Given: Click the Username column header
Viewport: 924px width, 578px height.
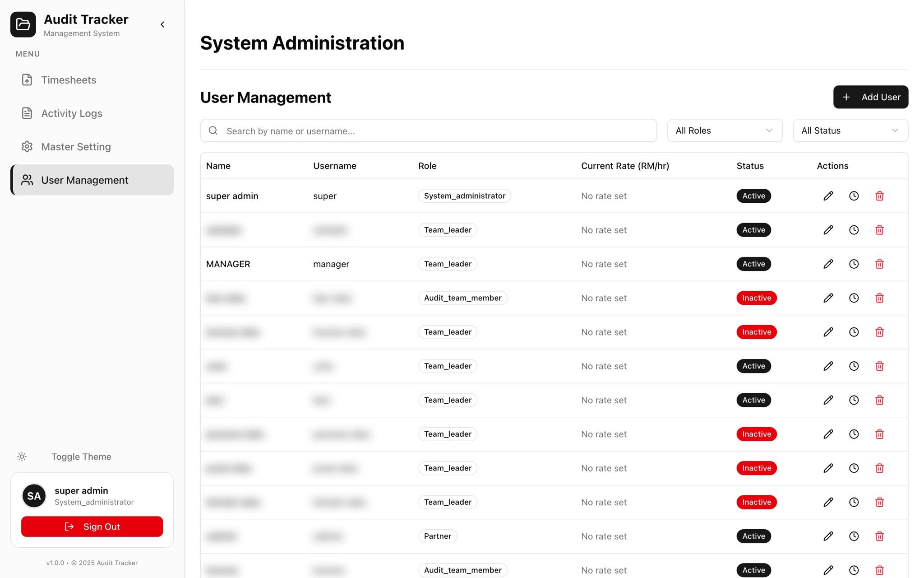Looking at the screenshot, I should coord(334,166).
